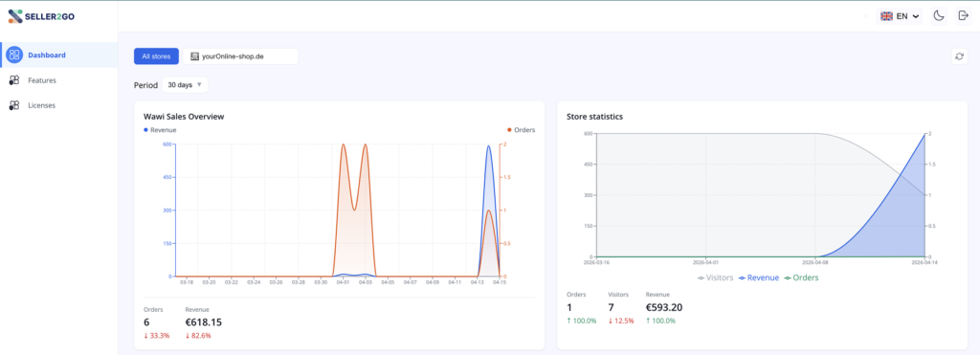Click the Wawi Sales Overview title
The image size is (980, 355).
pyautogui.click(x=184, y=116)
